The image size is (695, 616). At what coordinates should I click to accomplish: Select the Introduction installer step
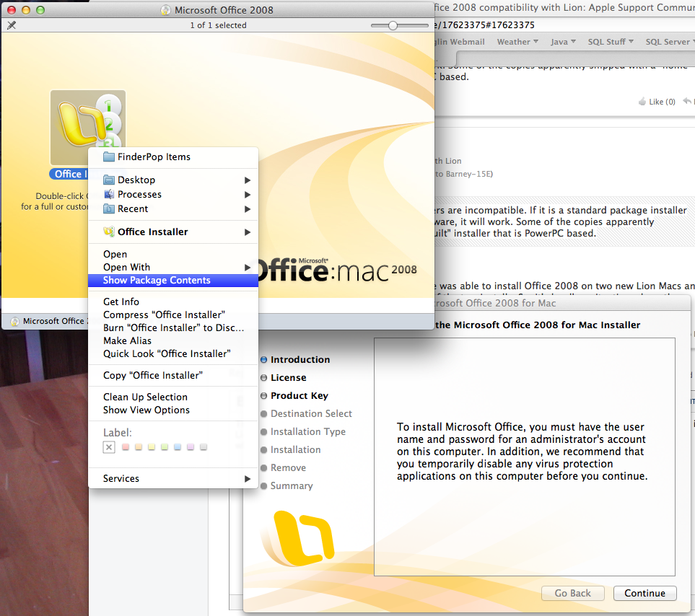click(x=300, y=360)
